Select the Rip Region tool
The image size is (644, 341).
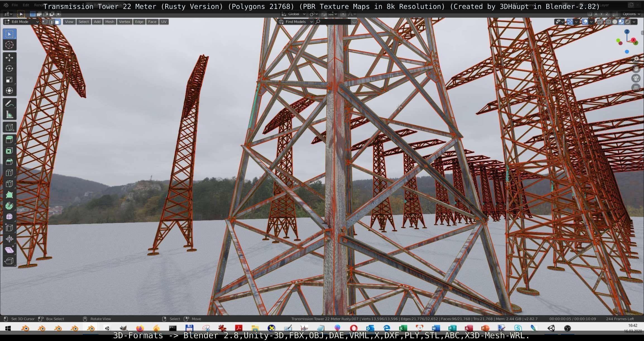point(9,261)
